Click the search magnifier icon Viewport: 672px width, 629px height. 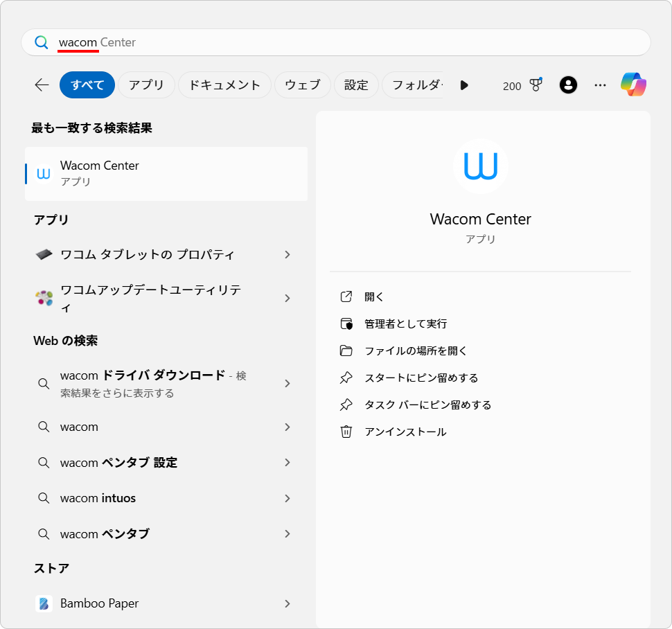(41, 42)
